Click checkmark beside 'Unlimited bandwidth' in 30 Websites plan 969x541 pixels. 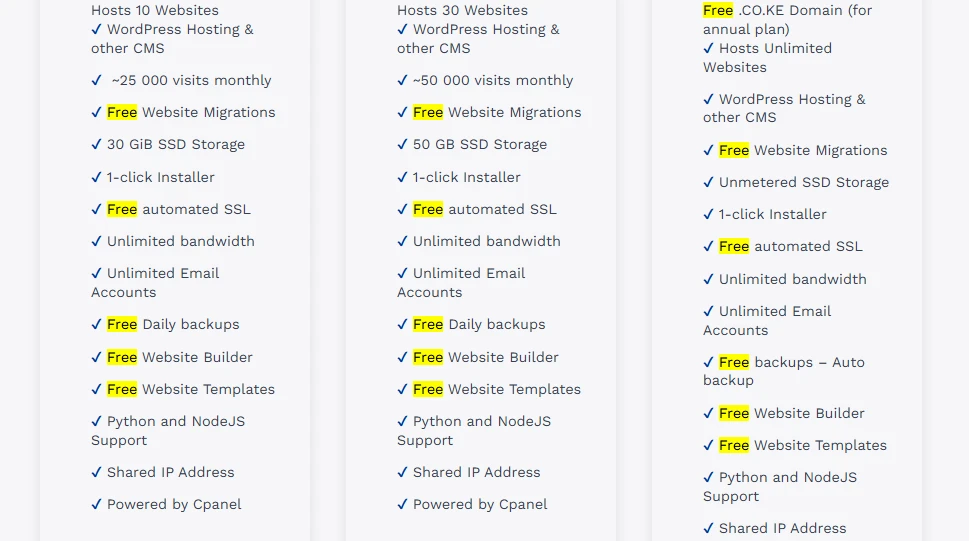(x=402, y=241)
